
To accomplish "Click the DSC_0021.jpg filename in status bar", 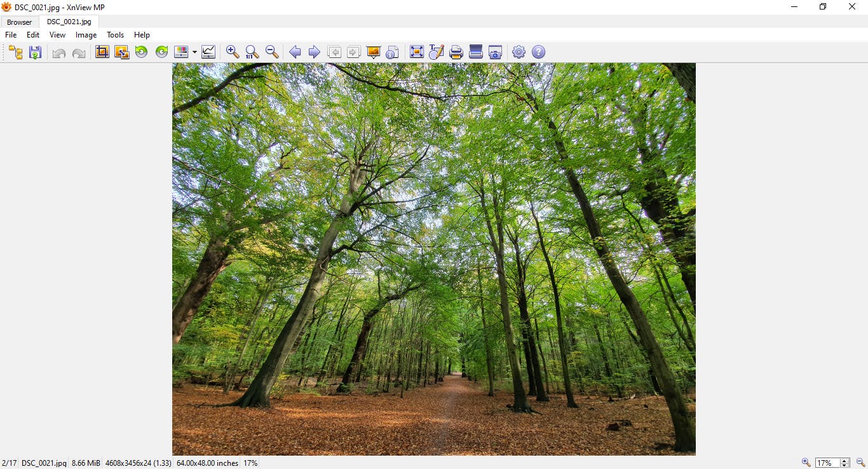I will [44, 463].
